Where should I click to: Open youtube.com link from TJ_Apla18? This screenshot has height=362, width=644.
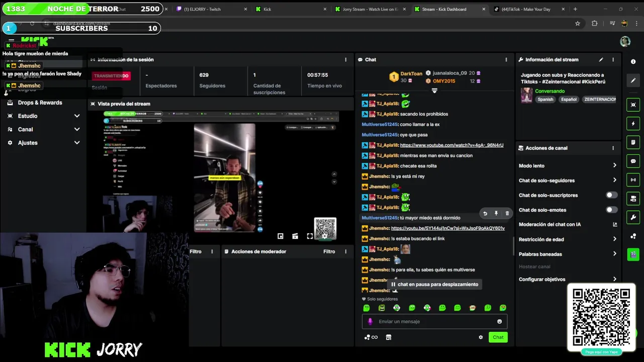point(451,145)
